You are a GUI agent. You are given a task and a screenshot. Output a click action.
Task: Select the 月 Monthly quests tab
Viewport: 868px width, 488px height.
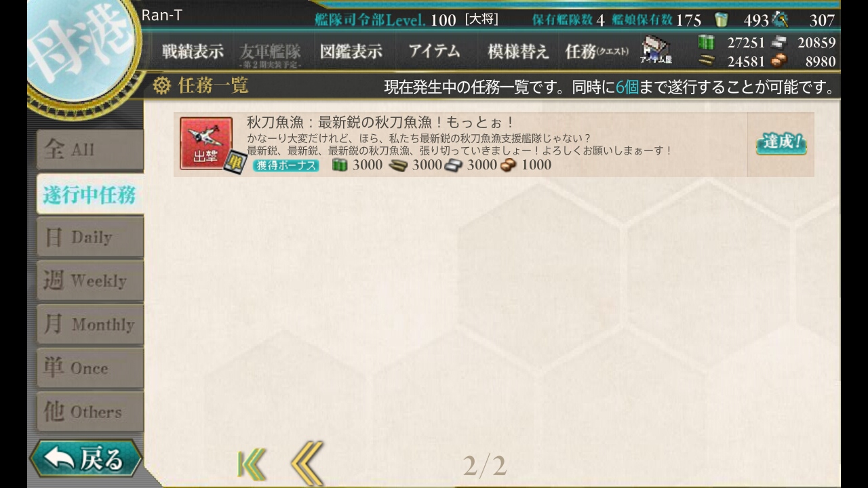point(90,325)
